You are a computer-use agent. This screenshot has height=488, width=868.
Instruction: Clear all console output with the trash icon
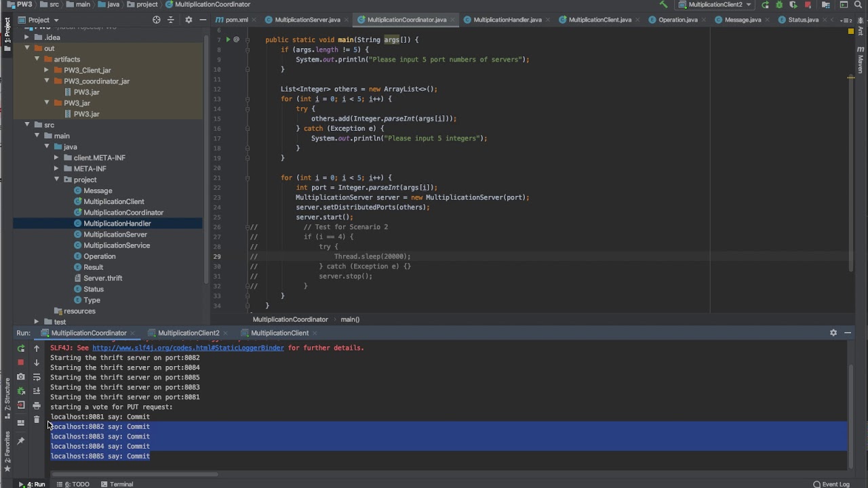click(37, 420)
